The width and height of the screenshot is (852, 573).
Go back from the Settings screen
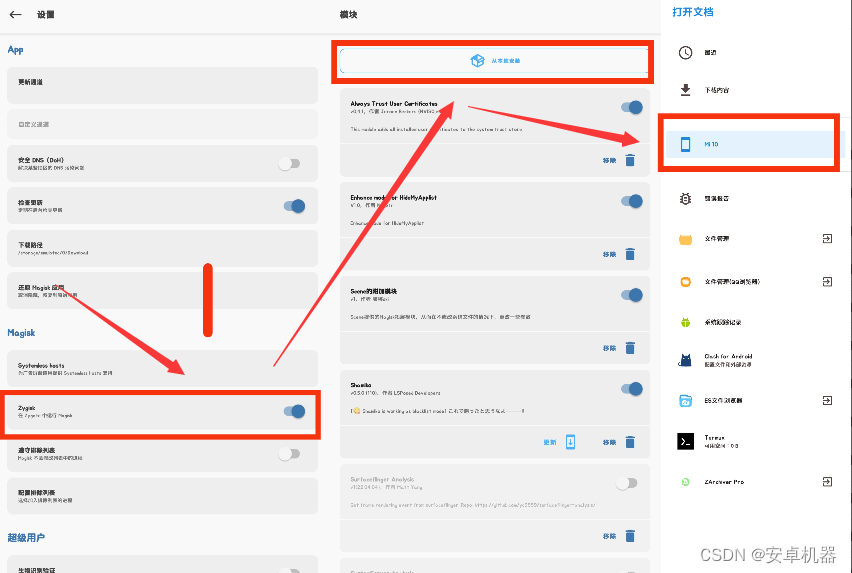pyautogui.click(x=15, y=15)
